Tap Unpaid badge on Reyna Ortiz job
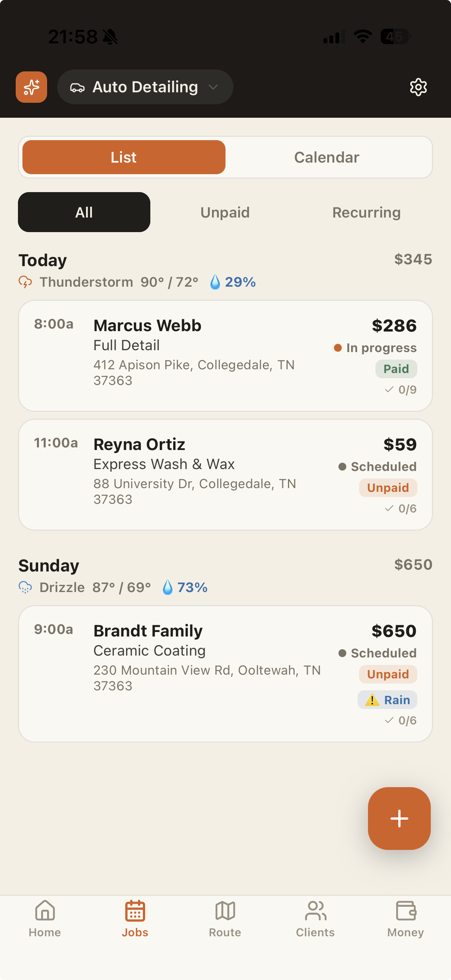This screenshot has height=980, width=451. click(x=388, y=488)
